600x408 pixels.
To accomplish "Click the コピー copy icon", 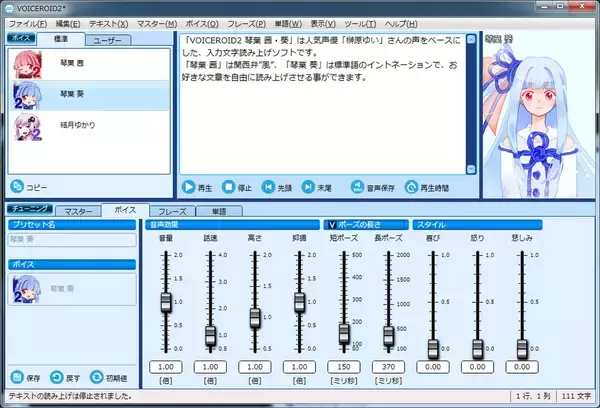I will 17,187.
